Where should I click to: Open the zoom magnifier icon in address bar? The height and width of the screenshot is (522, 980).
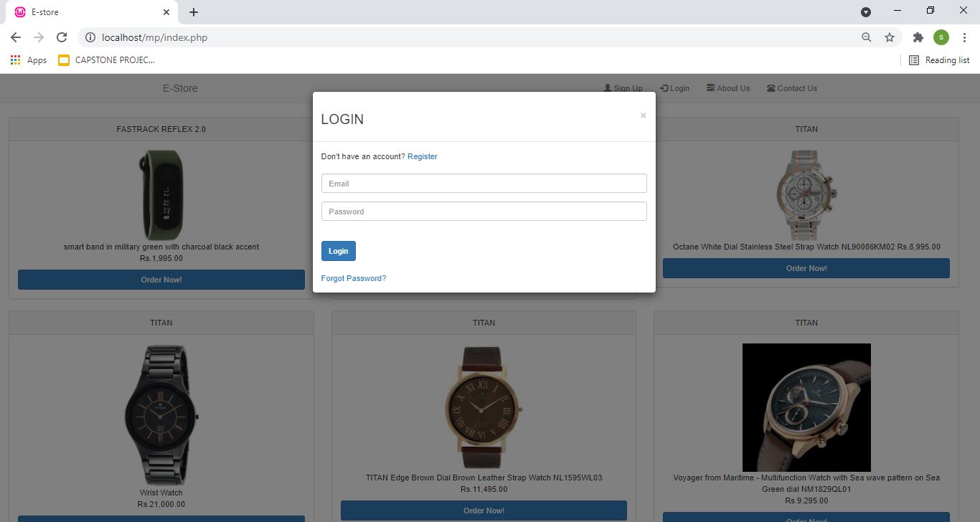click(867, 37)
